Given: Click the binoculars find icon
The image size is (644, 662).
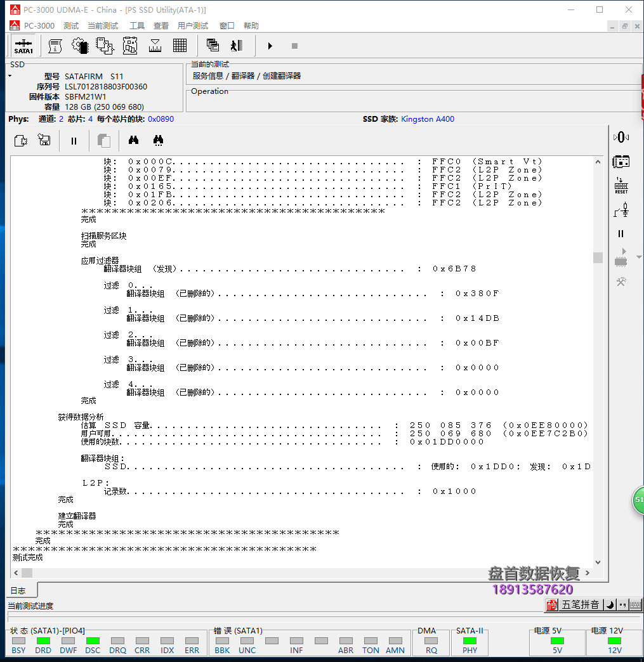Looking at the screenshot, I should pyautogui.click(x=133, y=140).
